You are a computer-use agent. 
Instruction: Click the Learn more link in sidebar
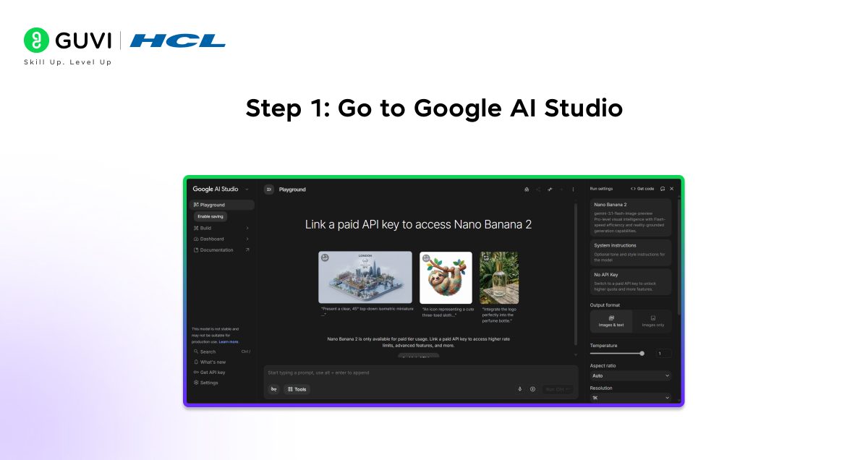[x=229, y=341]
